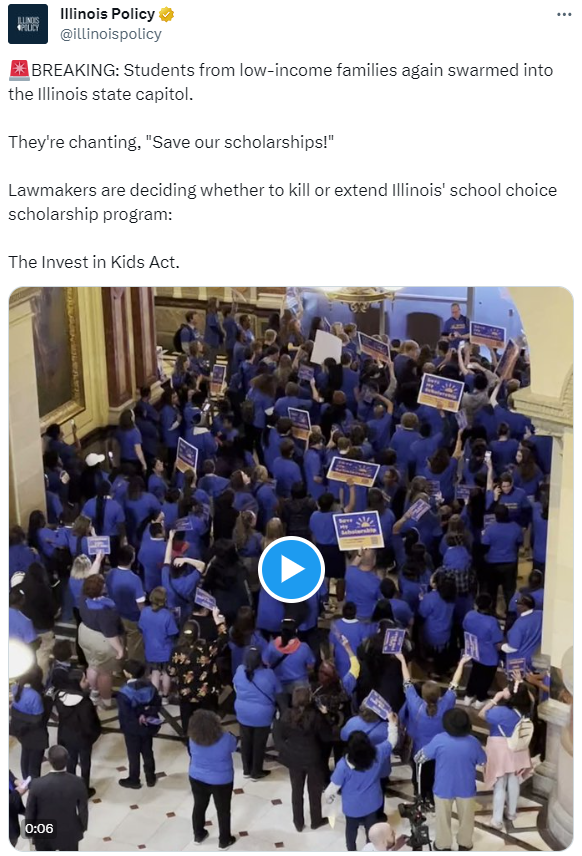Click the 0:06 video duration label

(x=39, y=828)
